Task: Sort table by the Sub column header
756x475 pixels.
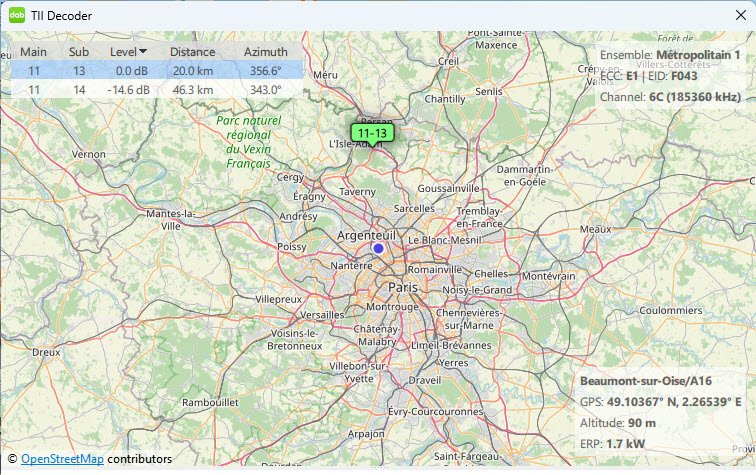Action: [79, 52]
